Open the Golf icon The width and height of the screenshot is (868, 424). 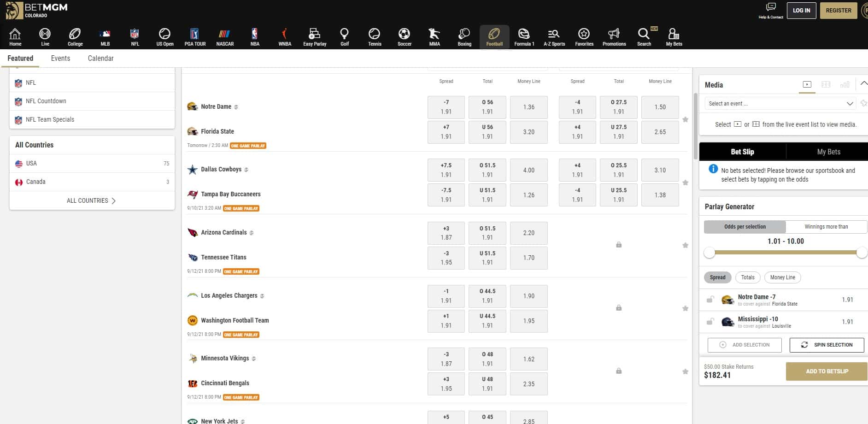pos(345,37)
